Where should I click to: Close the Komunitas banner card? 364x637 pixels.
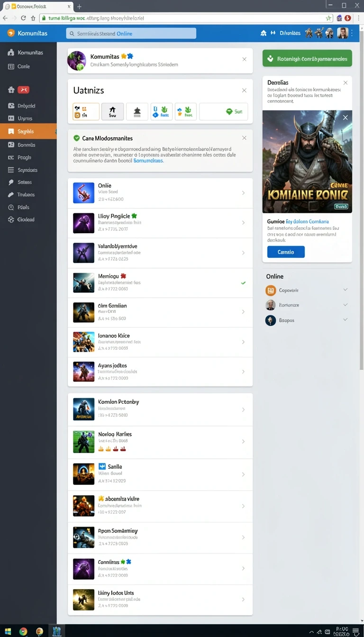244,59
